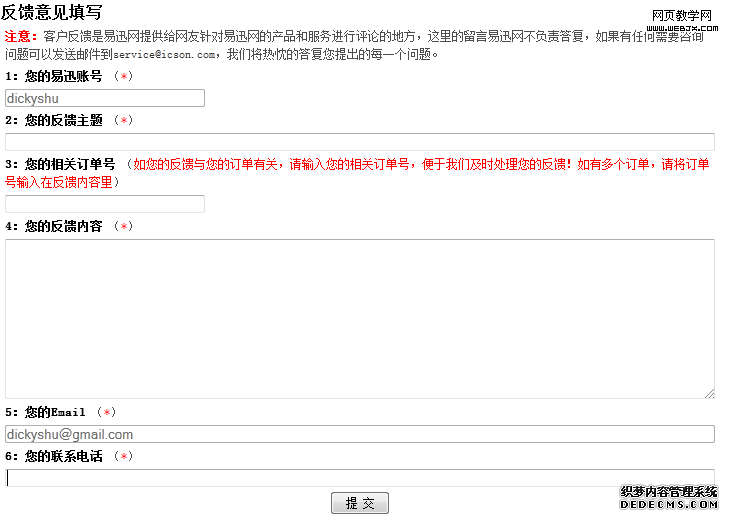Click the 反馈意见填写 page heading
Viewport: 729px width, 519px height.
coord(51,12)
